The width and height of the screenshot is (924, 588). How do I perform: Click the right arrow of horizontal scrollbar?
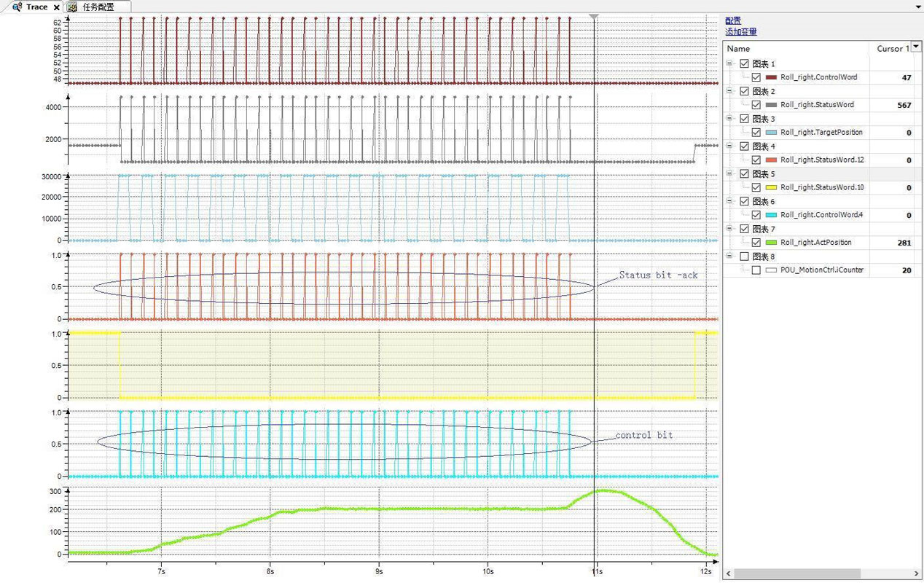coord(916,573)
